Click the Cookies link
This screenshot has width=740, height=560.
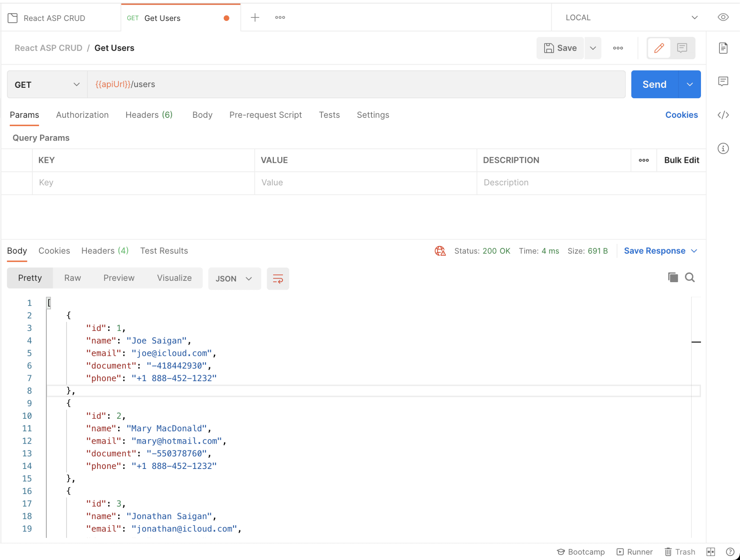click(681, 115)
